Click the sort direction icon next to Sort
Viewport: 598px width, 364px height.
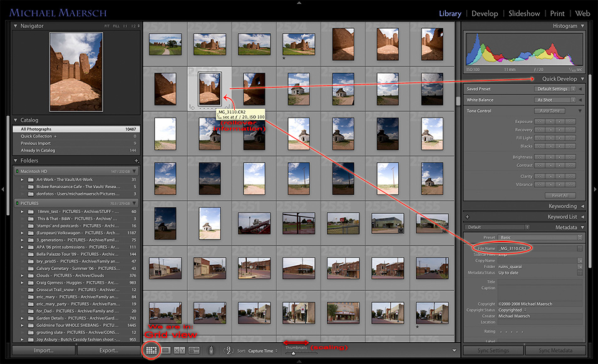click(x=228, y=350)
